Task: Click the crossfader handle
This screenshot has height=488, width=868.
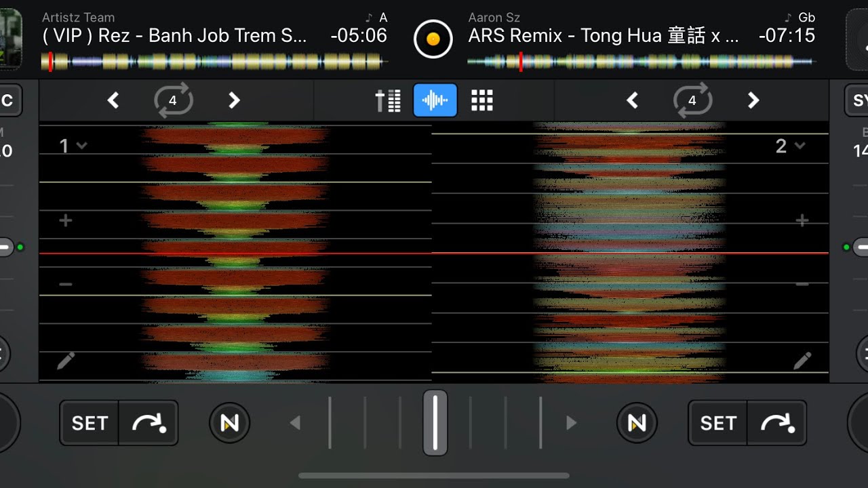Action: pos(435,422)
